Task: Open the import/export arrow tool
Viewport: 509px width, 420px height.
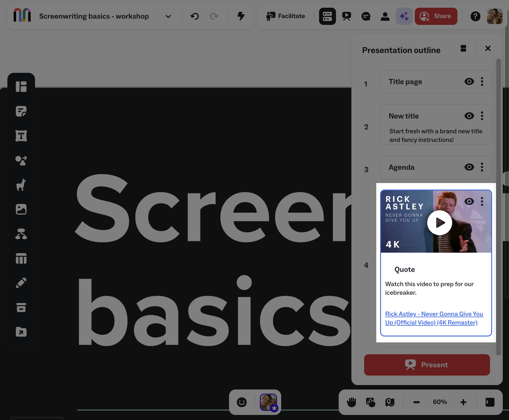Action: (x=21, y=332)
